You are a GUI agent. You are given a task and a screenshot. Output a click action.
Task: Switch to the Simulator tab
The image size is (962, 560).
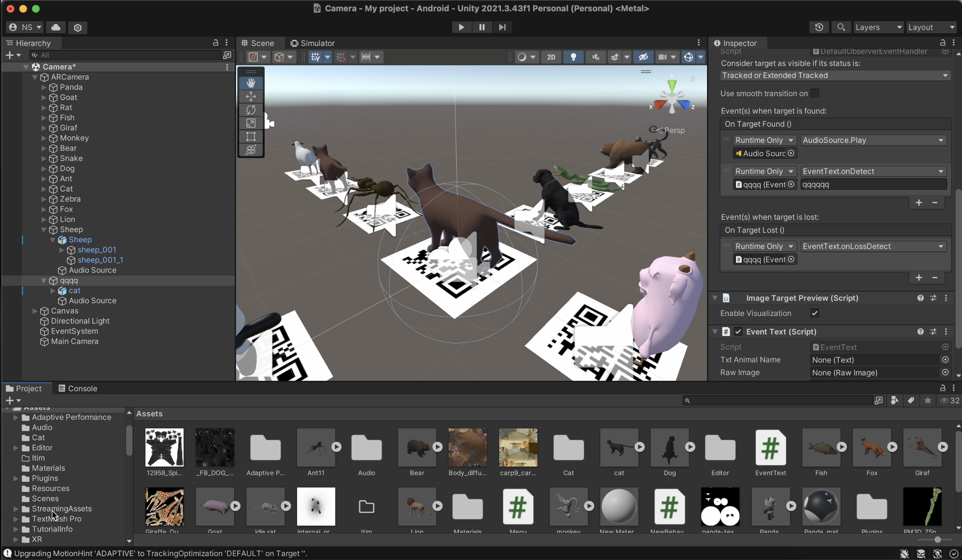coord(313,43)
